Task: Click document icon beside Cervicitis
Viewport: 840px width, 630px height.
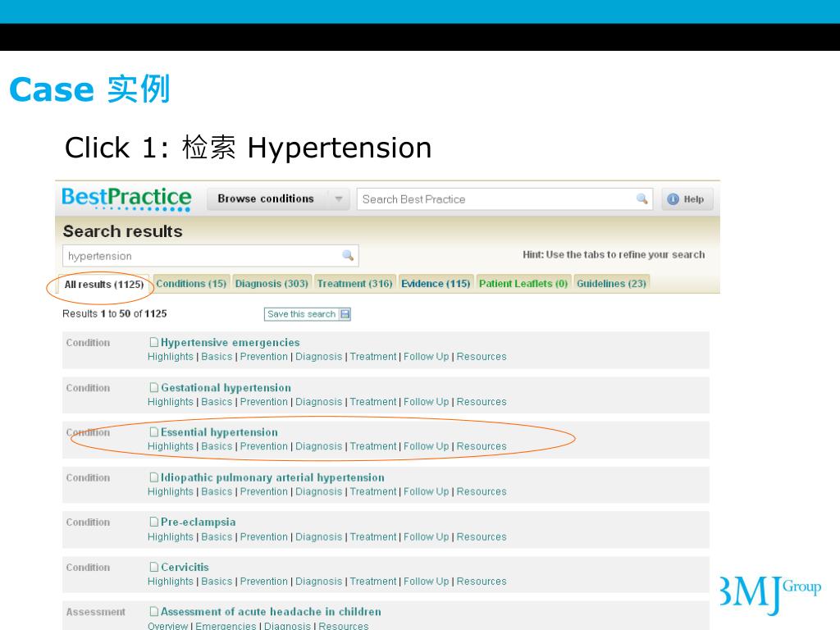Action: (153, 567)
